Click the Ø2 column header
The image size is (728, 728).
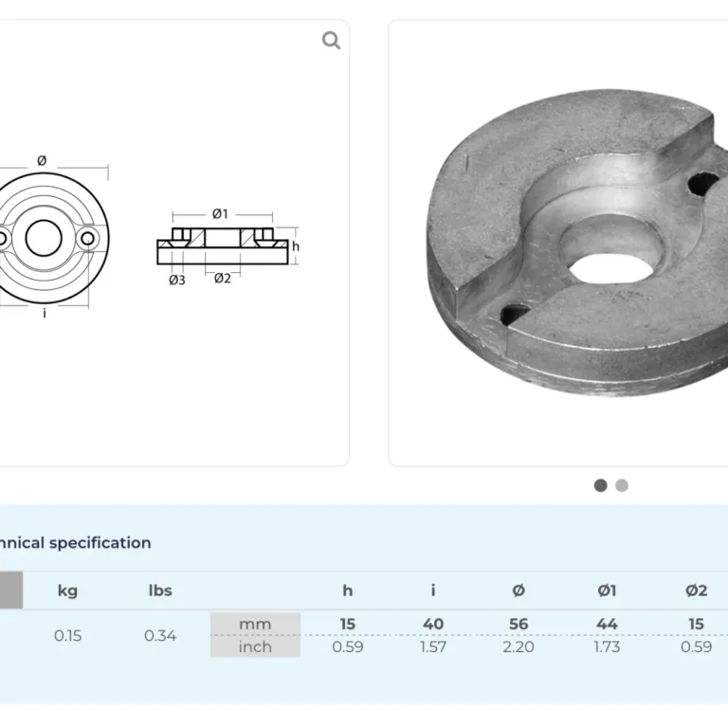pyautogui.click(x=696, y=591)
